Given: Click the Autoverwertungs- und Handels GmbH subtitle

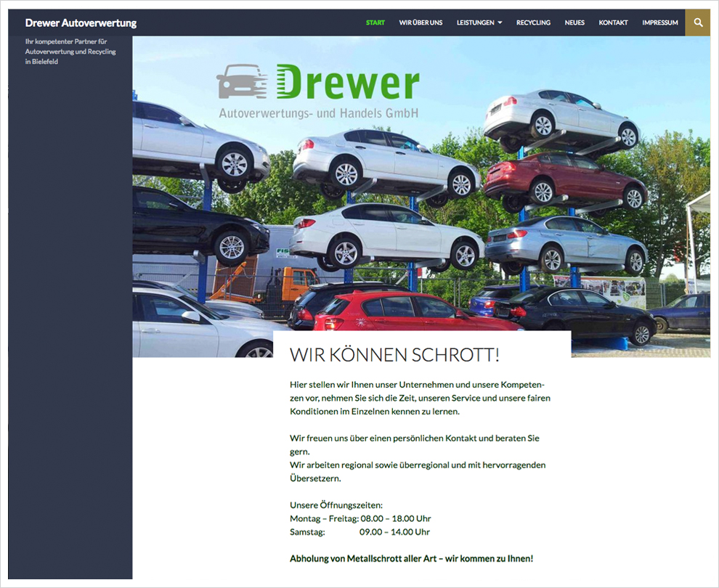Looking at the screenshot, I should coord(319,113).
